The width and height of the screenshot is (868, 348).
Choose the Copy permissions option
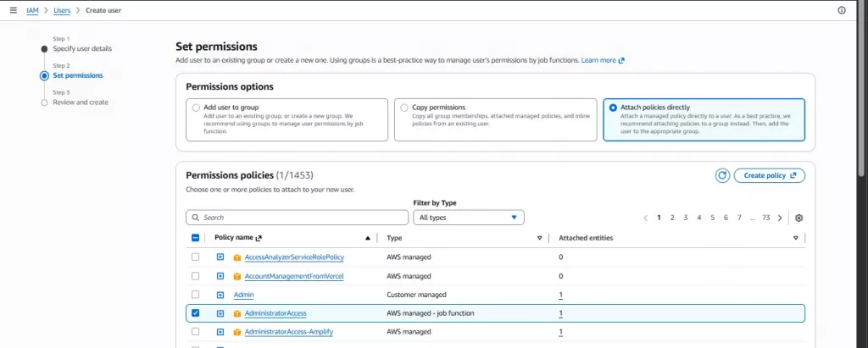tap(404, 108)
